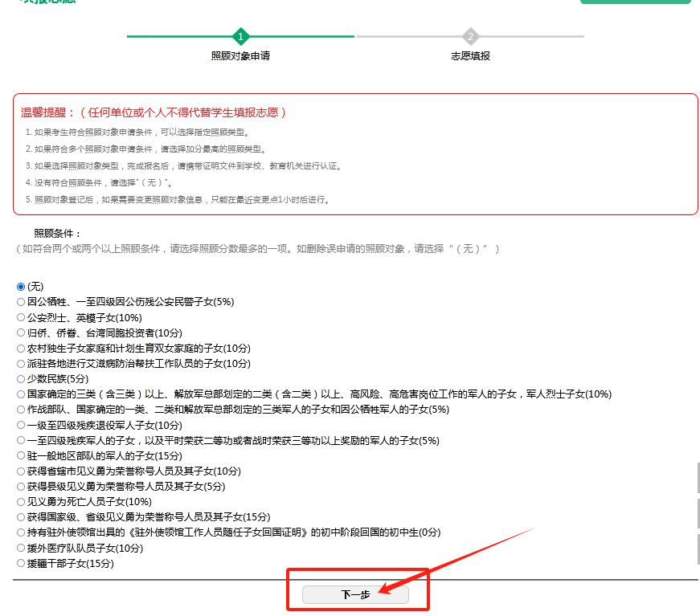
Task: Click the grey hint text beginning 如符合两个或两个以上照顾条件
Action: 258,249
